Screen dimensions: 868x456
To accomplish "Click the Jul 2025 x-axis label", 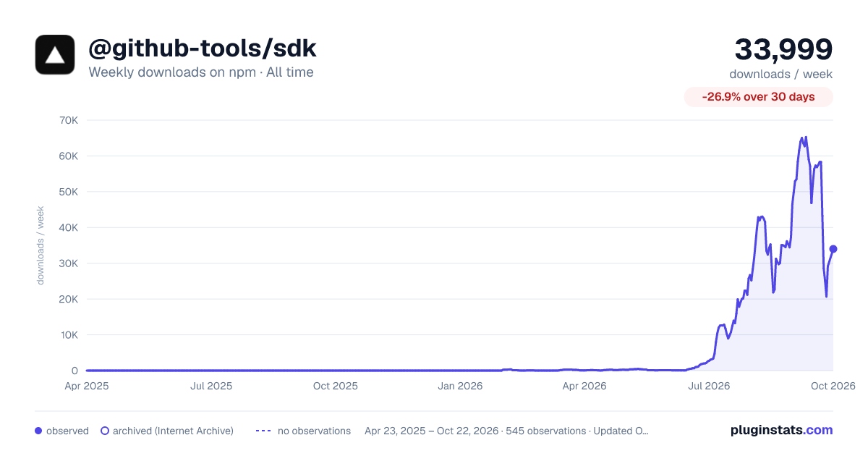I will [x=211, y=386].
